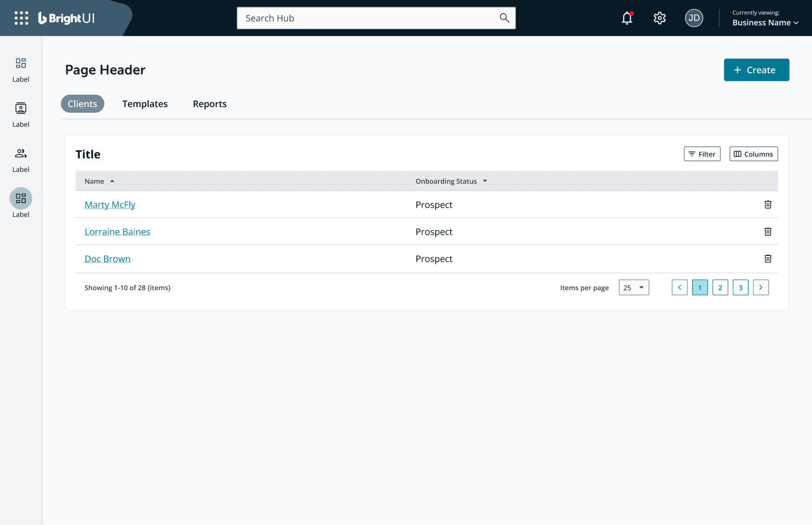Open the Marty McFly client link
The image size is (812, 525).
[110, 205]
